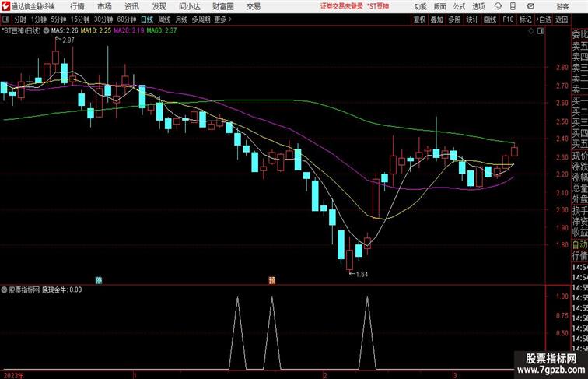Click the 画线 drawing button

point(490,19)
